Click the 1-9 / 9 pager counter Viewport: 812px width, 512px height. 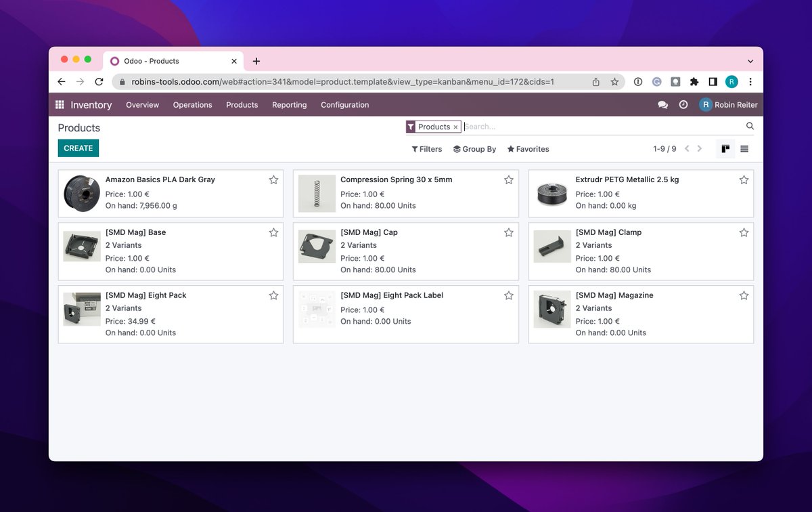point(664,149)
